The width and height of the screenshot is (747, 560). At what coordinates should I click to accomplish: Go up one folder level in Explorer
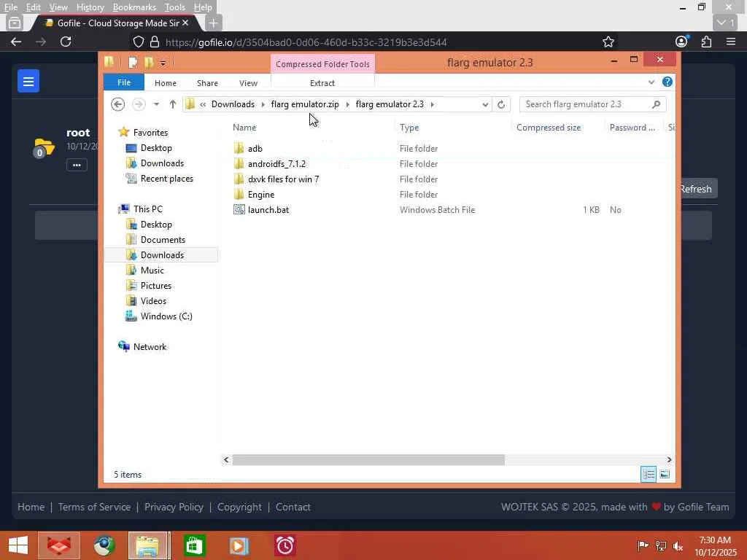pos(172,104)
